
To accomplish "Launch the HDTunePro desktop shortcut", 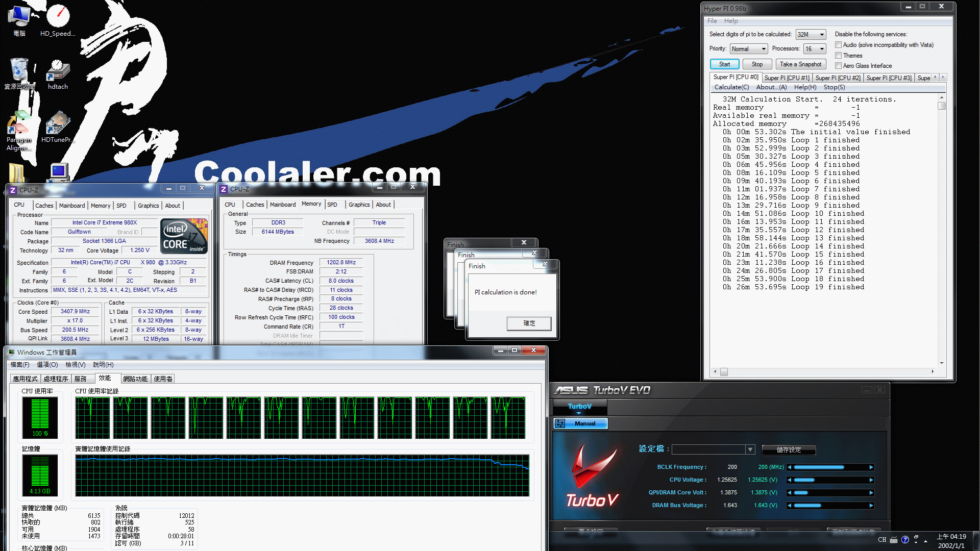I will pyautogui.click(x=58, y=128).
